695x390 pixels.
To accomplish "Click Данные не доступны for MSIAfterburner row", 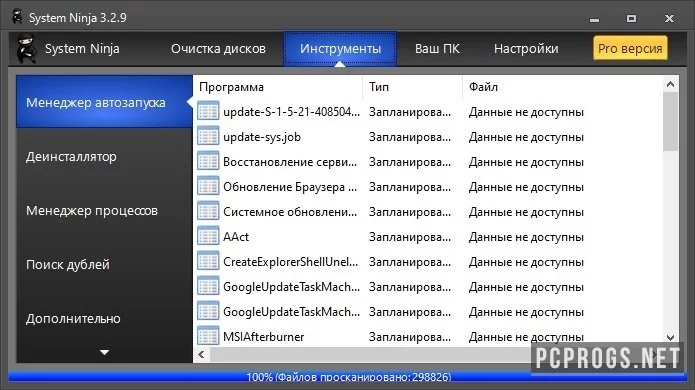I will pyautogui.click(x=526, y=337).
